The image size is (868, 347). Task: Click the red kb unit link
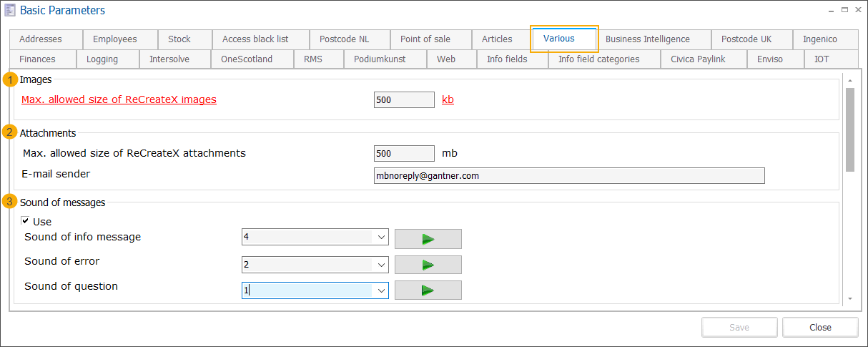pos(448,99)
